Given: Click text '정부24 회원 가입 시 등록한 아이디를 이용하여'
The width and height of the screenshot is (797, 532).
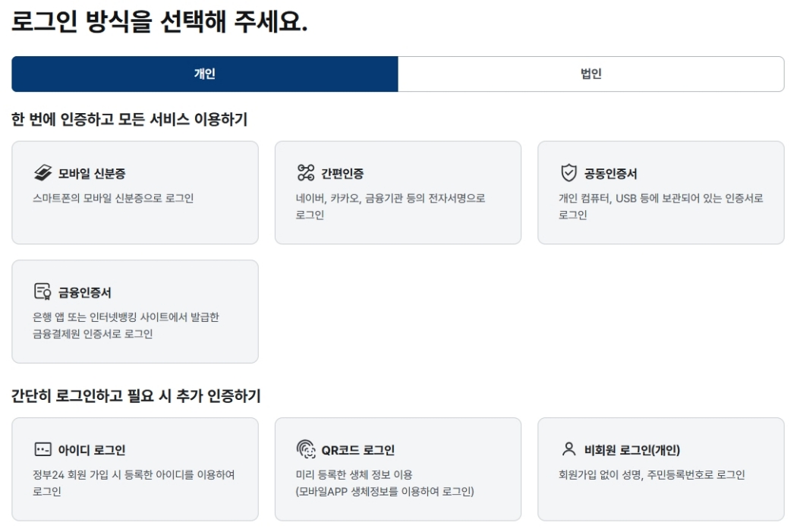Looking at the screenshot, I should [x=134, y=474].
